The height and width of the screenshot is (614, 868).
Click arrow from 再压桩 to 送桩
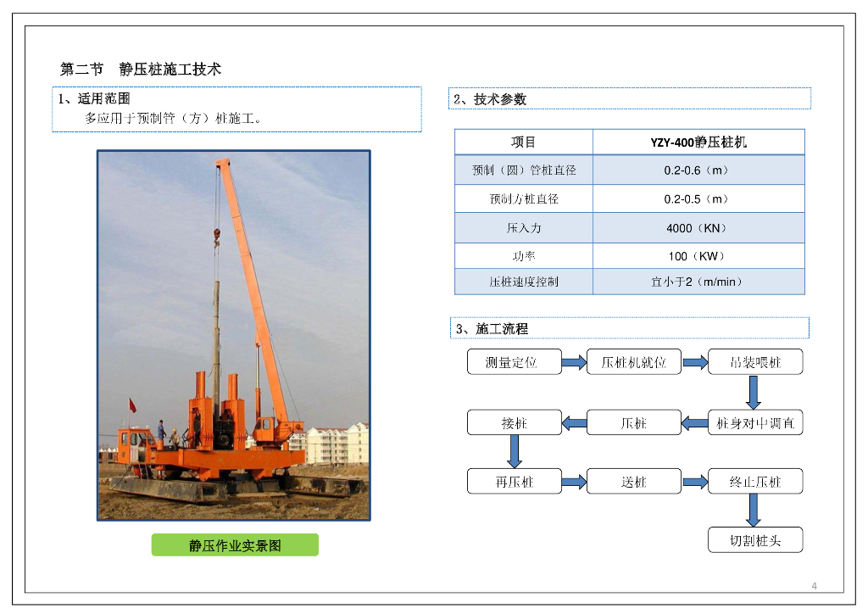tap(574, 483)
